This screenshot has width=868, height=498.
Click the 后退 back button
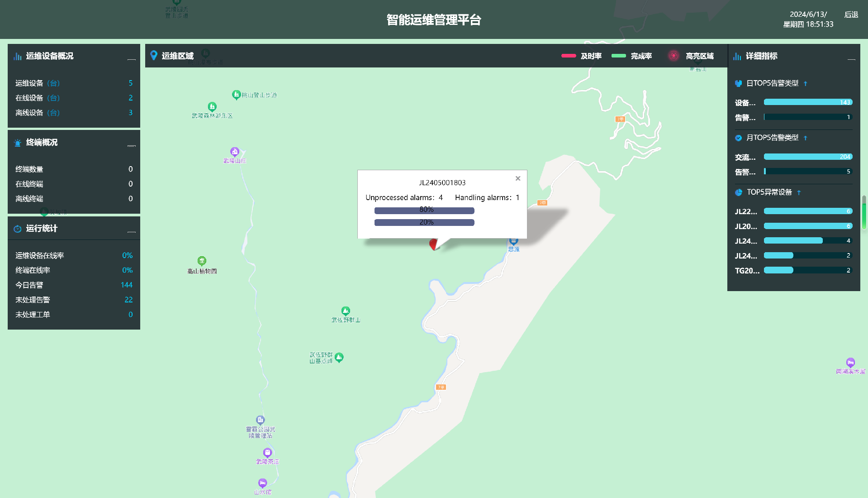point(851,14)
